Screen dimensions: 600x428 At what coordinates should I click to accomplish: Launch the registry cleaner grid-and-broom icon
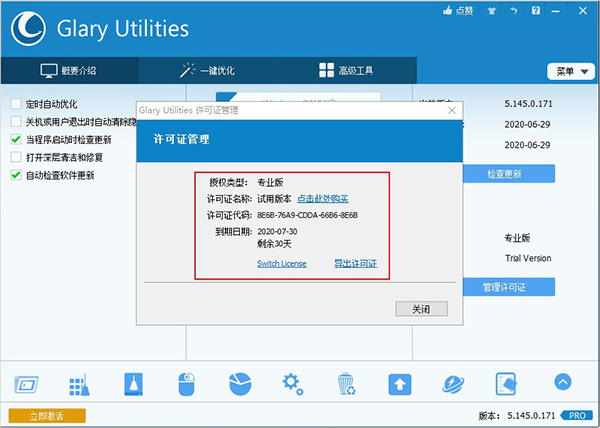click(x=80, y=384)
